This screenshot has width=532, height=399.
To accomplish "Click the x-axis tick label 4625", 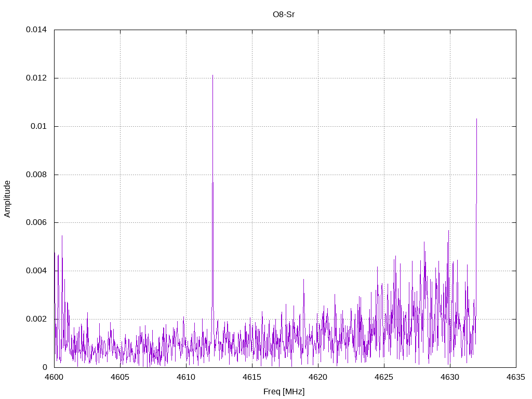I will 384,377.
